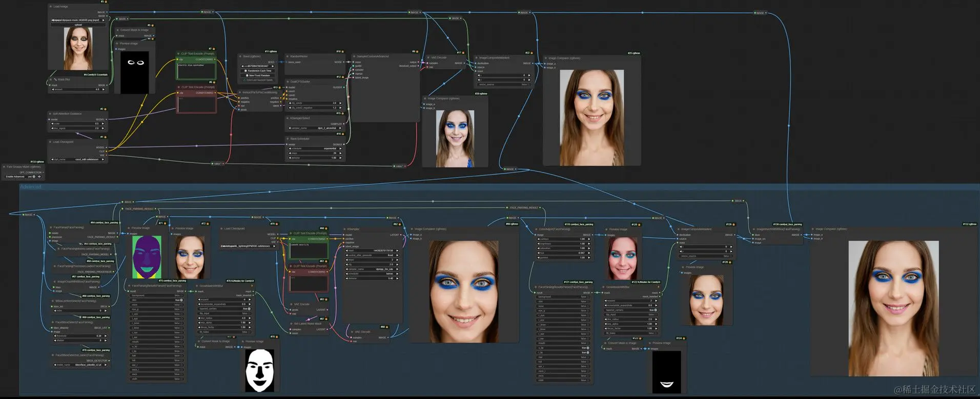Click the right arrow on Mask Blur amount
This screenshot has width=980, height=399.
pyautogui.click(x=103, y=89)
